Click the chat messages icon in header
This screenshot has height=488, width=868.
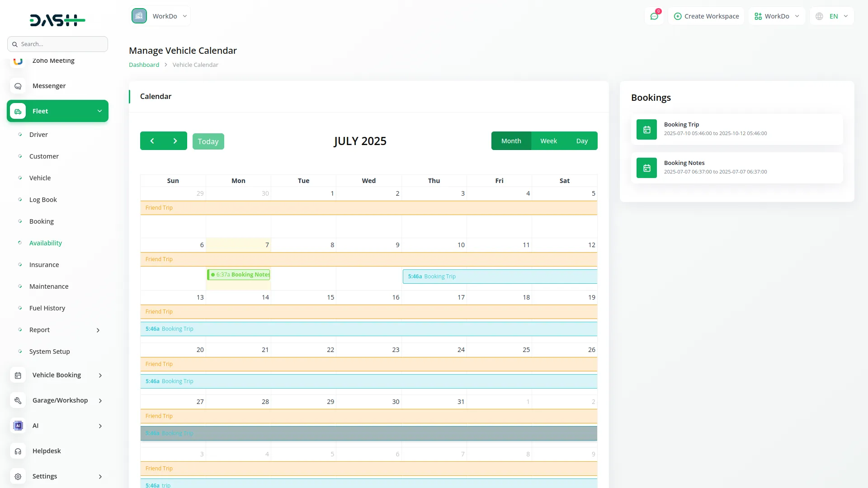pyautogui.click(x=654, y=16)
